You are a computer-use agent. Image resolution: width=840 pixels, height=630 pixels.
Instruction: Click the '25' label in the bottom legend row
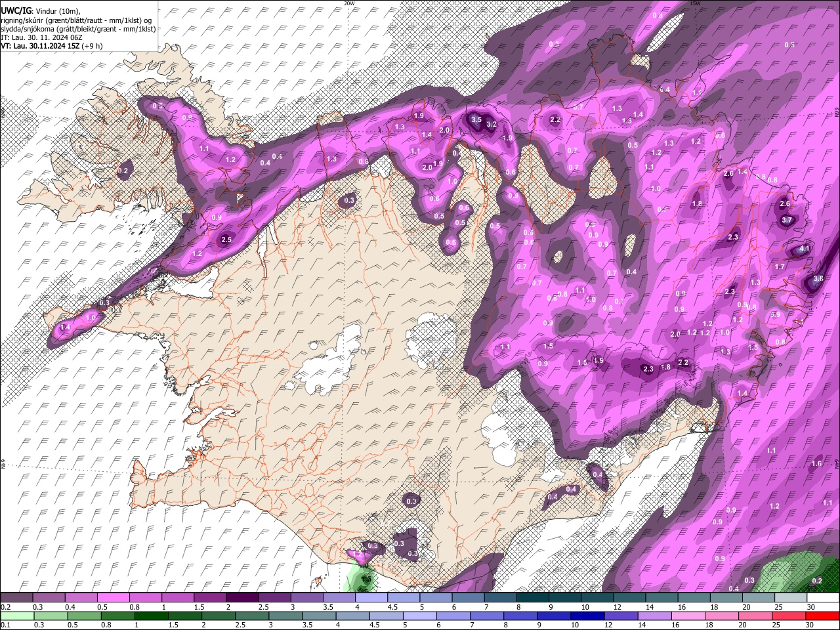tap(777, 625)
